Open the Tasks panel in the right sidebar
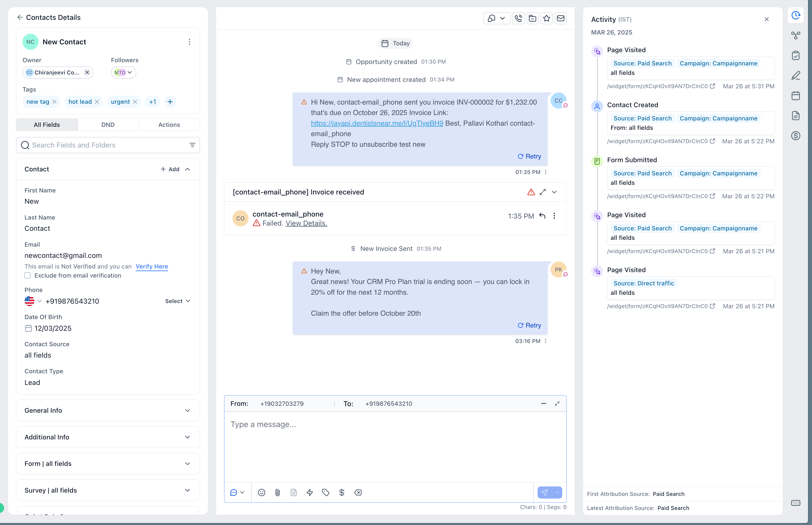 796,55
